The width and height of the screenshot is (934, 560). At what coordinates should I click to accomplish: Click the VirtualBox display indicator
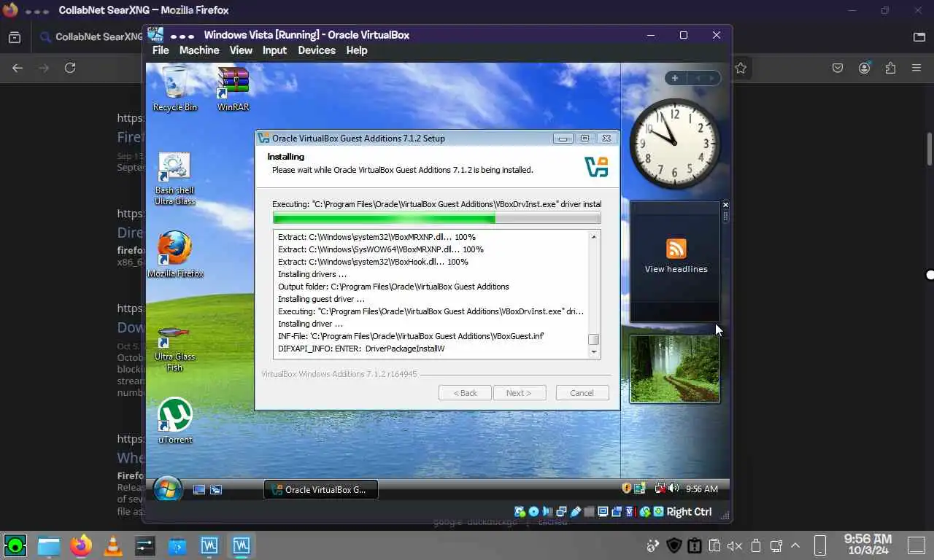(x=603, y=512)
